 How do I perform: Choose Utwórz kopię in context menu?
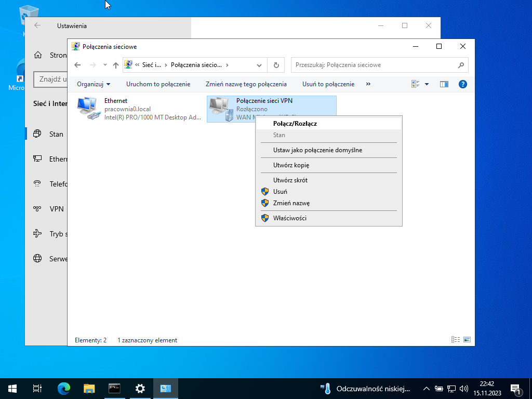(x=328, y=165)
